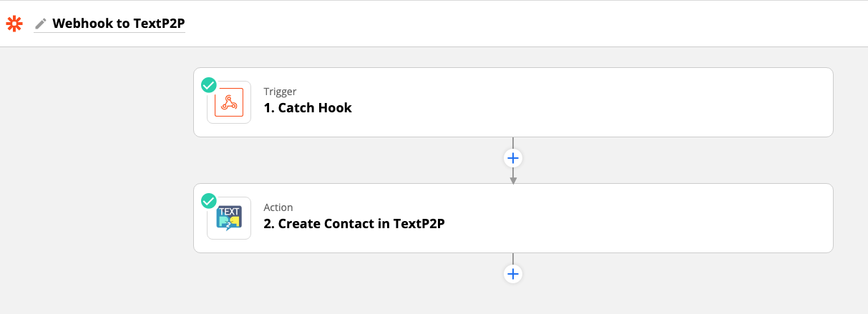
Task: Add a new step below Create Contact
Action: click(513, 273)
